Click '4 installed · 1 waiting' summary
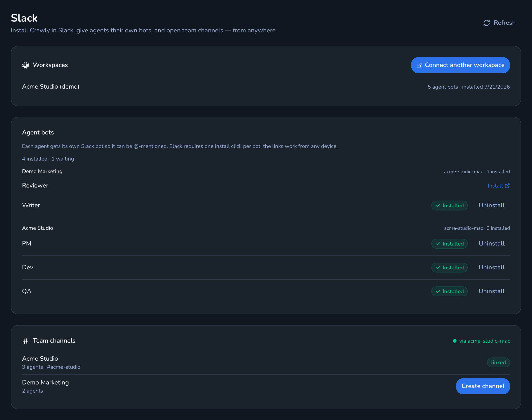Image resolution: width=532 pixels, height=420 pixels. (x=48, y=159)
